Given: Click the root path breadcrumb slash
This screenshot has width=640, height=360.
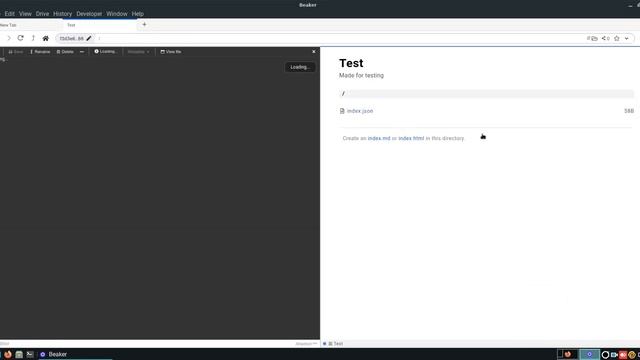Looking at the screenshot, I should [343, 94].
